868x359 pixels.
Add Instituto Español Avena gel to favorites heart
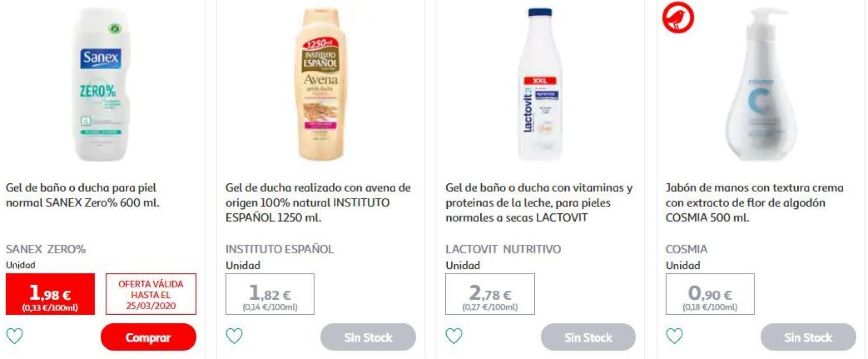tap(234, 336)
